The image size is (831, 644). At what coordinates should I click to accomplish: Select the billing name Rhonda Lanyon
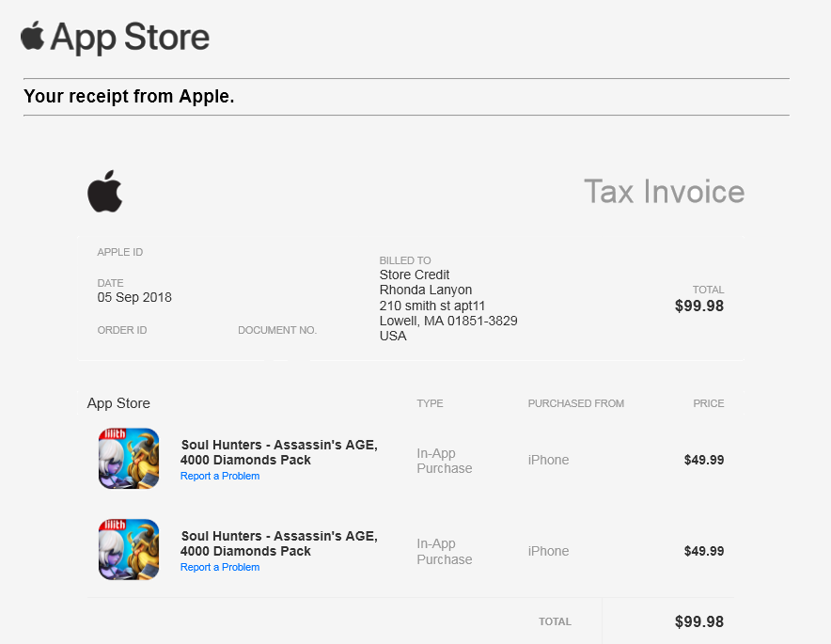tap(426, 291)
